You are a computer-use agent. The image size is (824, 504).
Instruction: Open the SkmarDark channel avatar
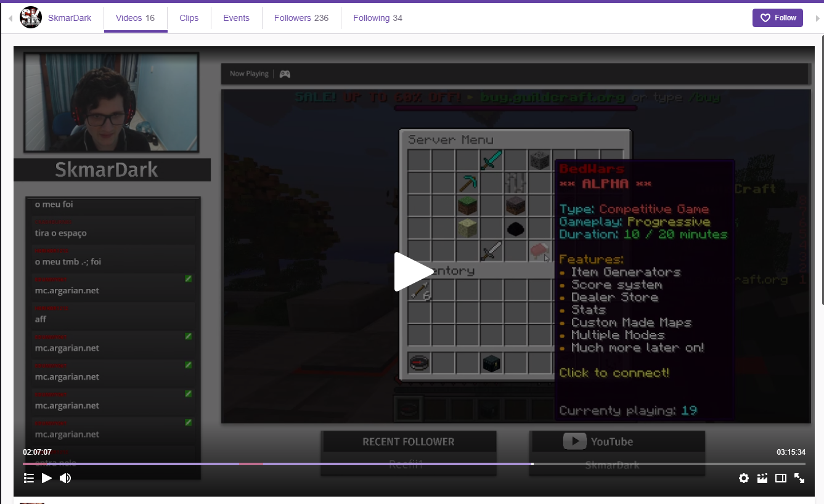click(31, 18)
